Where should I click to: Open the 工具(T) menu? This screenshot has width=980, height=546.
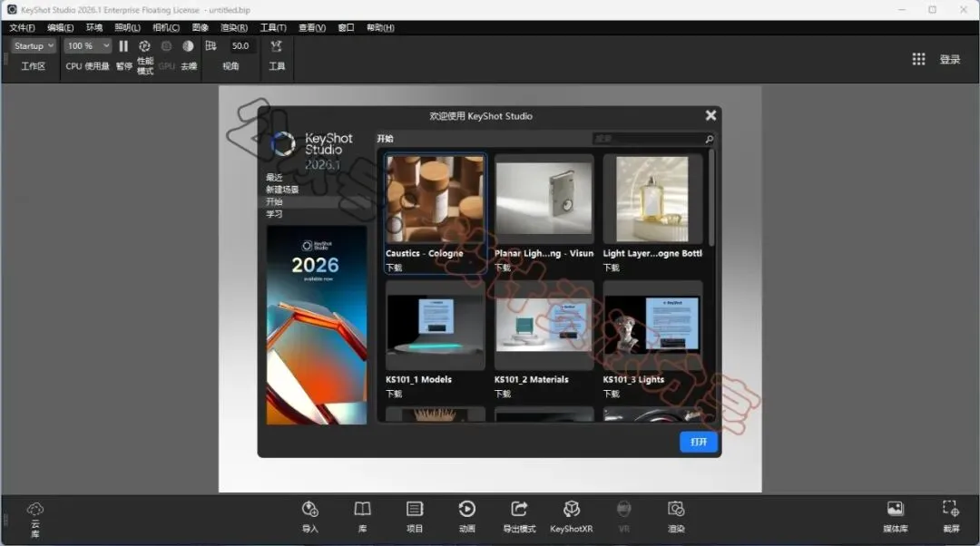click(273, 27)
